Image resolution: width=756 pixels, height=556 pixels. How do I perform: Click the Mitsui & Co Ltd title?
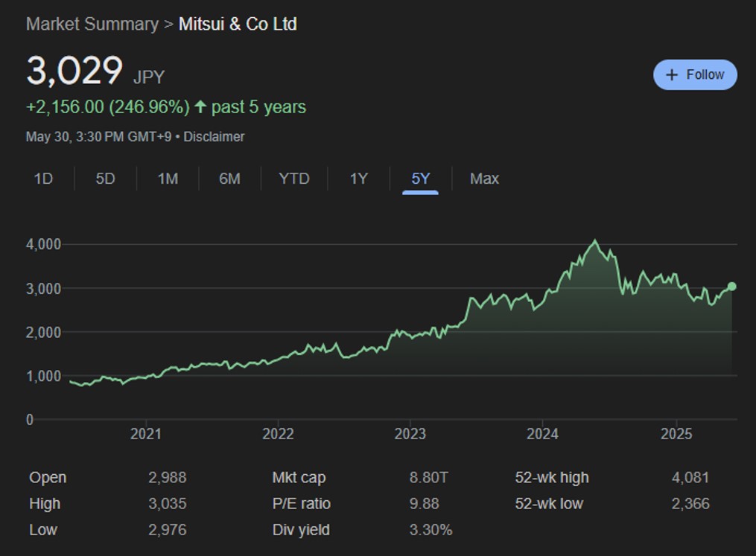[x=238, y=24]
